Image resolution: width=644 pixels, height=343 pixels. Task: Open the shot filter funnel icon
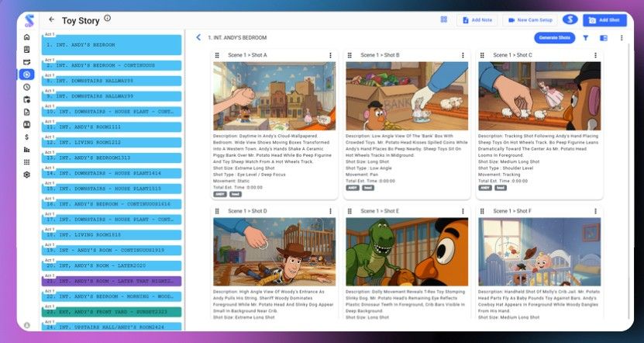click(x=586, y=38)
